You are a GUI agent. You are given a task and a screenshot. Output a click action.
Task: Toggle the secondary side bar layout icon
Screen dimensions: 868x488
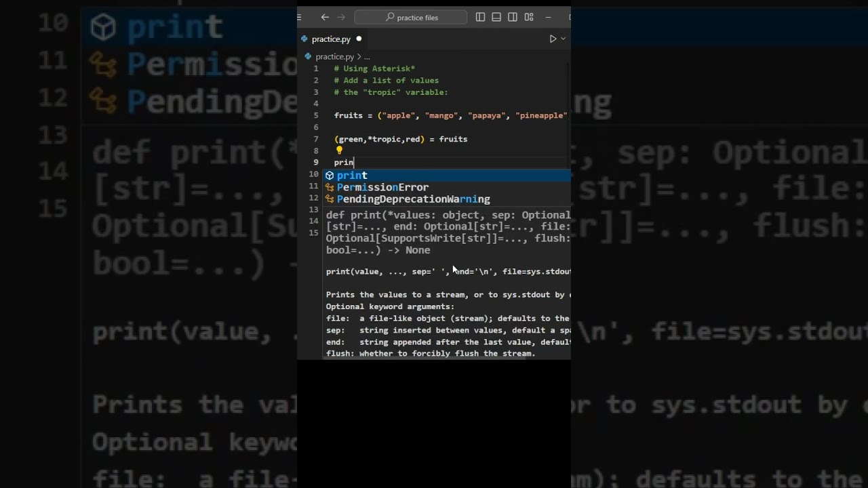(513, 17)
